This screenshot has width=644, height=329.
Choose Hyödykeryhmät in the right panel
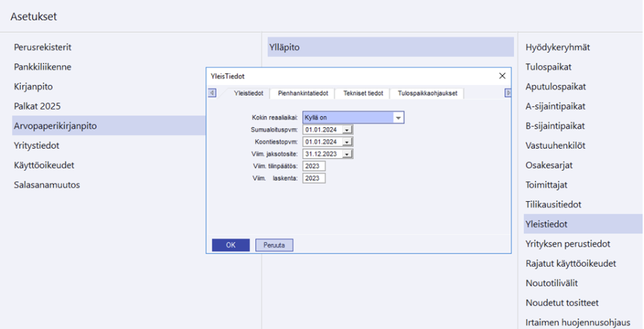558,47
